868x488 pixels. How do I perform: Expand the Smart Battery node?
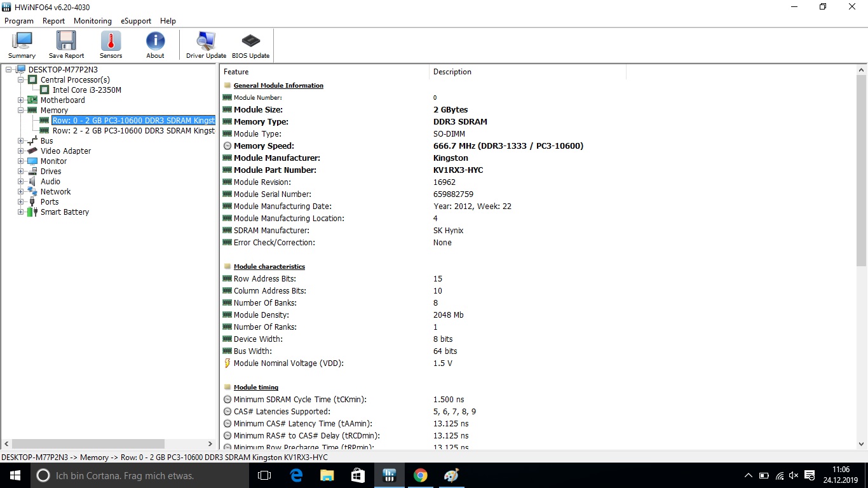pyautogui.click(x=21, y=212)
